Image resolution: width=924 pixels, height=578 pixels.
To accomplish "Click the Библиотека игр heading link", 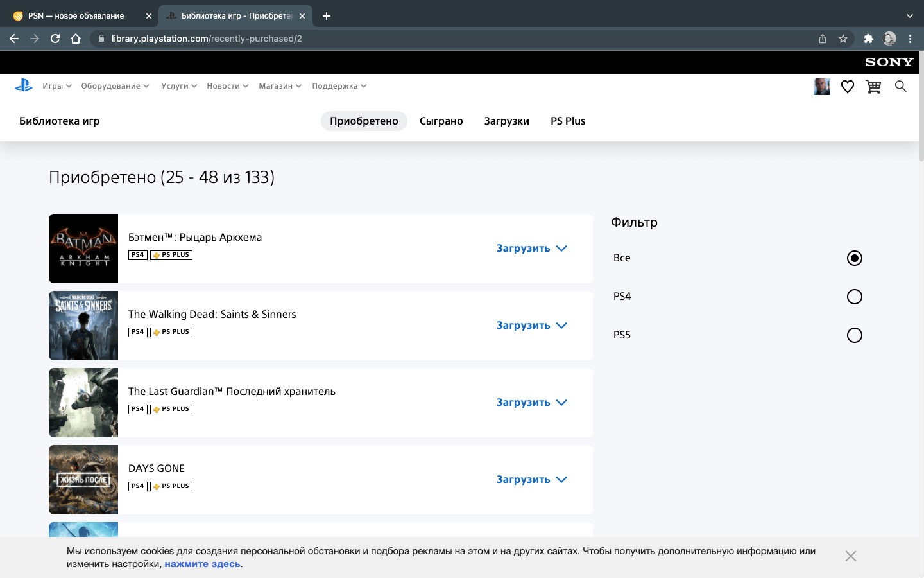I will pyautogui.click(x=59, y=121).
